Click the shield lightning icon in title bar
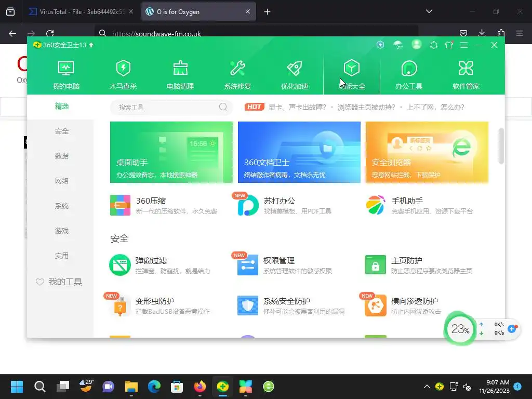This screenshot has width=532, height=399. [380, 45]
